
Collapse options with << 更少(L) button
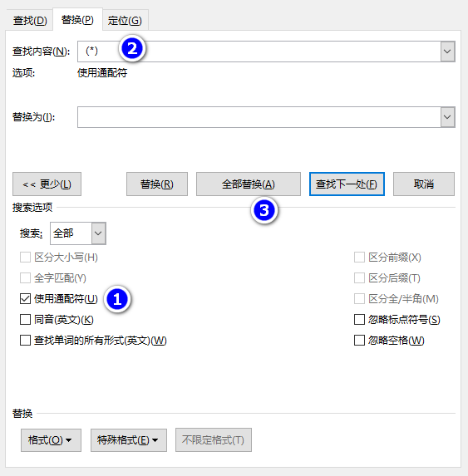pyautogui.click(x=47, y=184)
